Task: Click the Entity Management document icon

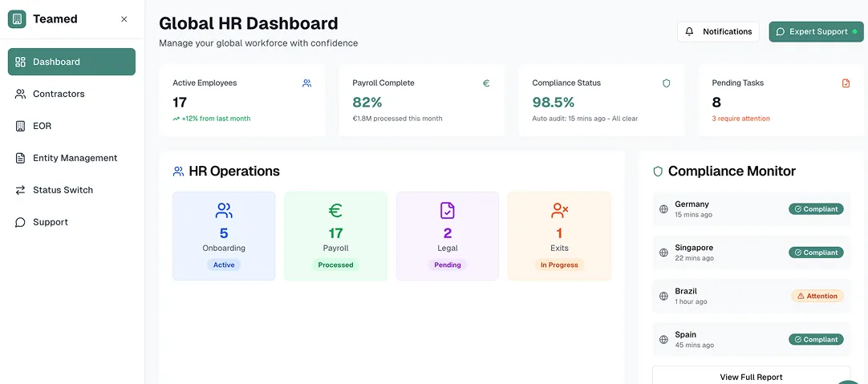Action: tap(21, 158)
